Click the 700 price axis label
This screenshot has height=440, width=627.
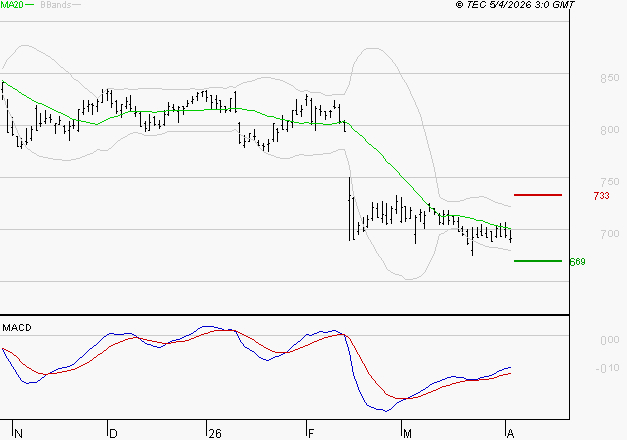tap(609, 234)
